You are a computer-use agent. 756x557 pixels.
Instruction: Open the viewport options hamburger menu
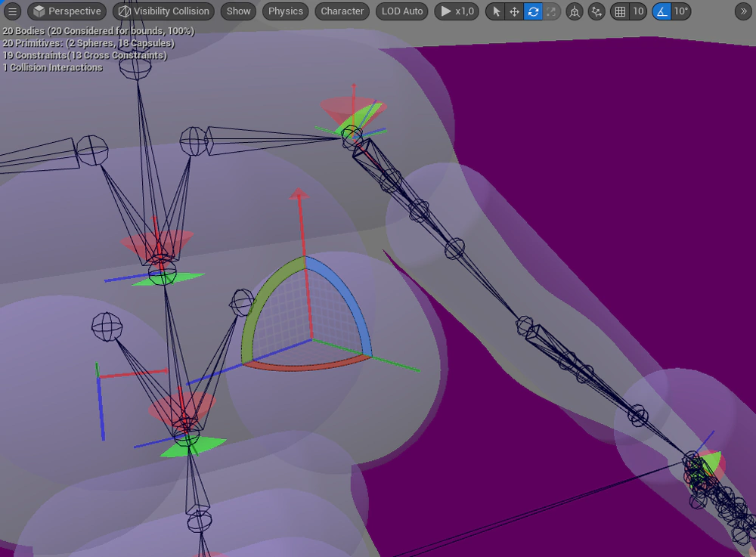coord(12,11)
